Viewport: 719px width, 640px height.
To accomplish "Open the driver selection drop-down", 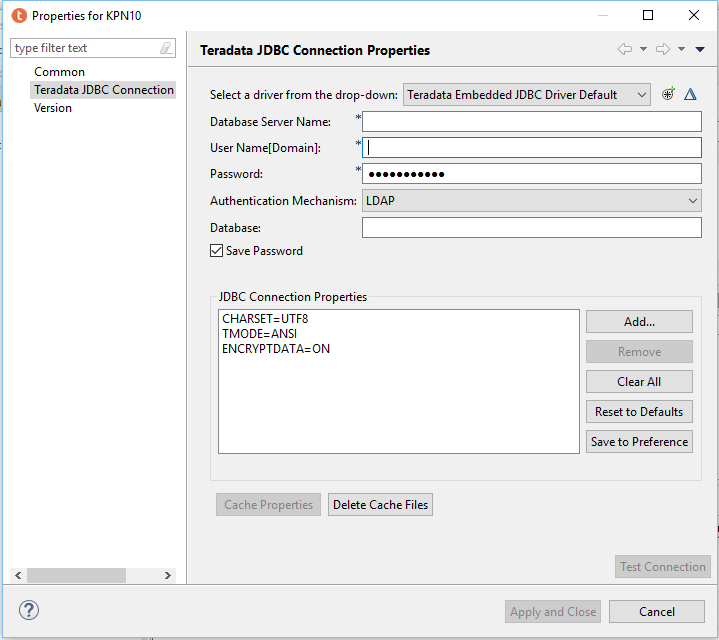I will (x=526, y=95).
